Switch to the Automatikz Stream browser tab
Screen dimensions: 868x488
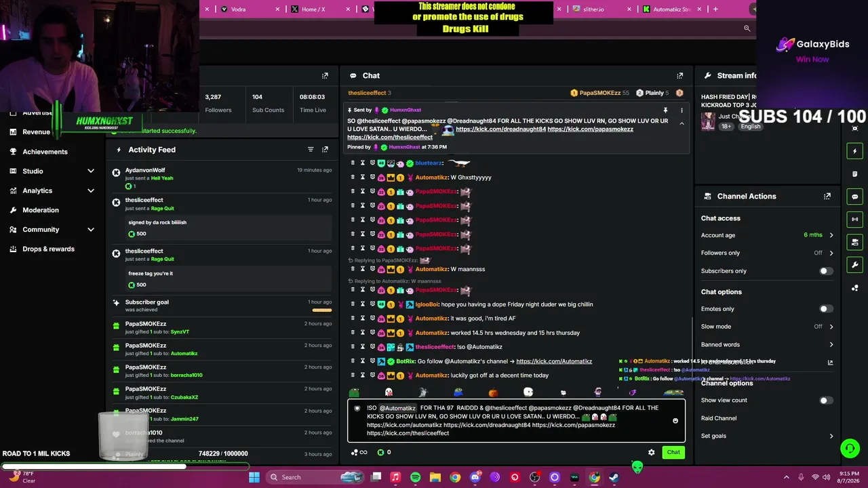coord(672,9)
